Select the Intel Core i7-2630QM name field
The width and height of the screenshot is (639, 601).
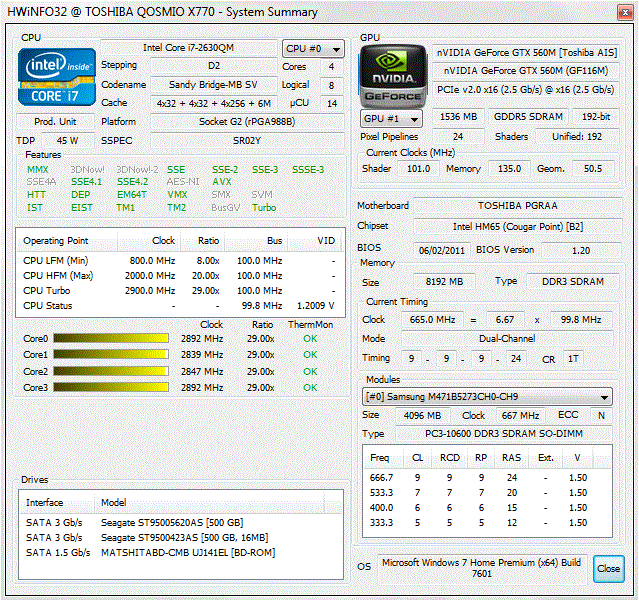(x=188, y=48)
